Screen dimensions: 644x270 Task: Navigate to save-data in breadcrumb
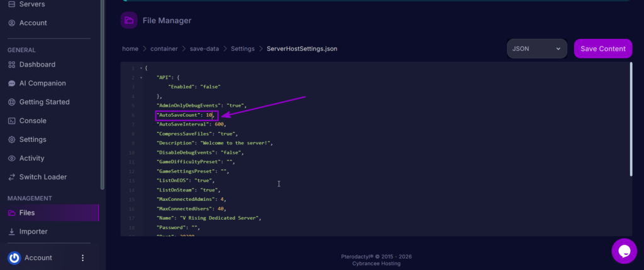pos(204,49)
